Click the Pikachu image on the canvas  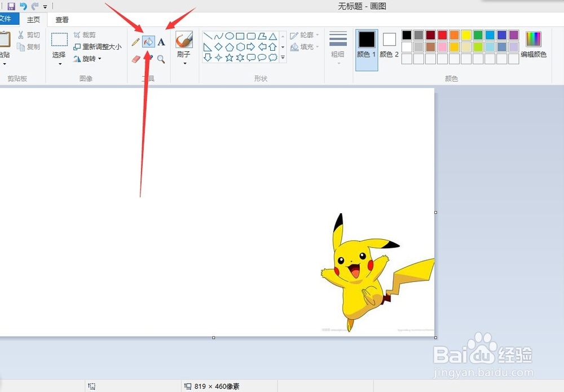pos(377,272)
